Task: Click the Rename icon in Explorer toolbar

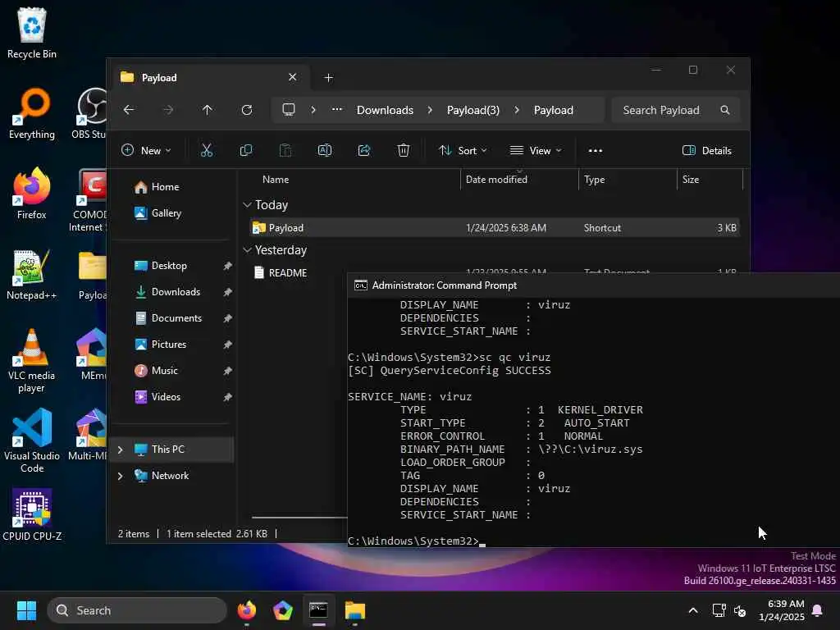Action: [325, 151]
